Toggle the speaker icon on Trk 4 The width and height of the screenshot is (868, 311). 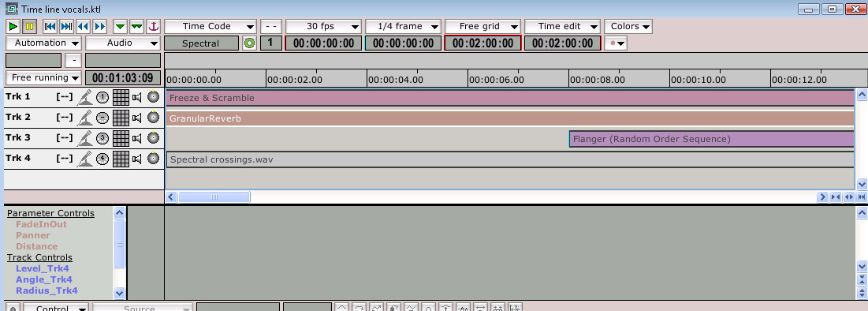click(x=136, y=159)
